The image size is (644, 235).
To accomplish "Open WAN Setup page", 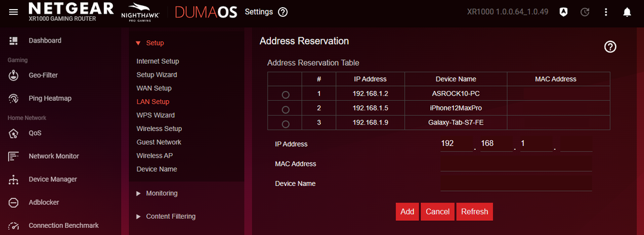I will tap(154, 88).
